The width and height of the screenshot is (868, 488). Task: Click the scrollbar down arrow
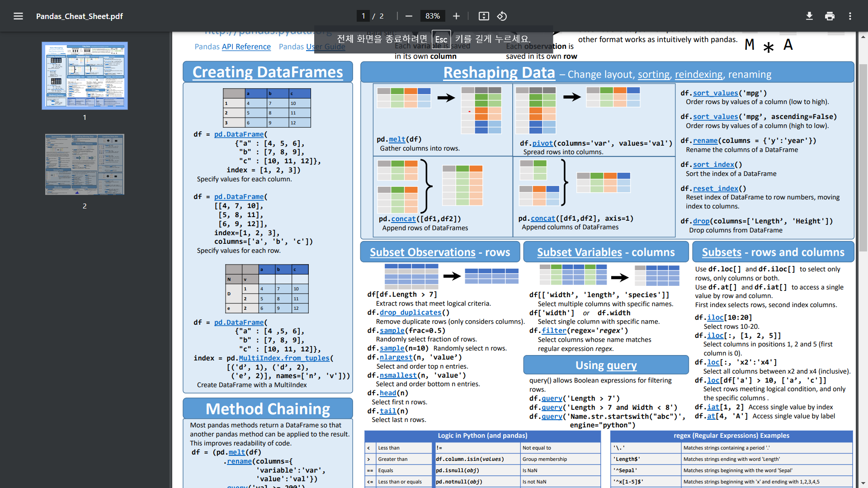click(863, 483)
